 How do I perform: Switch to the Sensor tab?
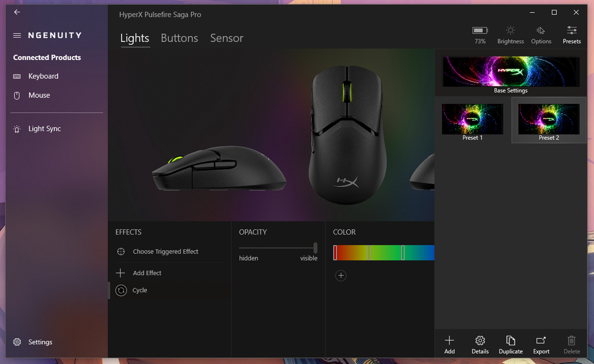(227, 38)
